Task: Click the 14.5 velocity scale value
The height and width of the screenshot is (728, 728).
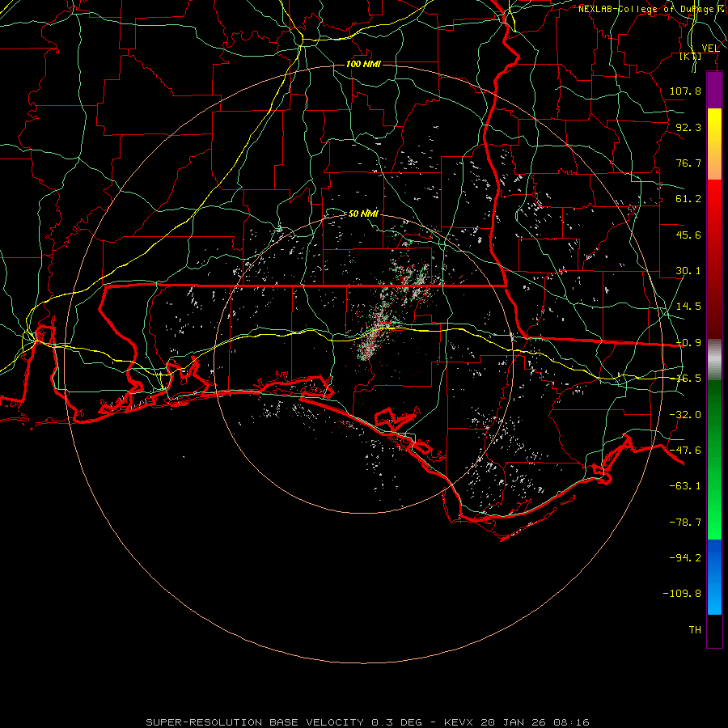Action: click(x=688, y=307)
